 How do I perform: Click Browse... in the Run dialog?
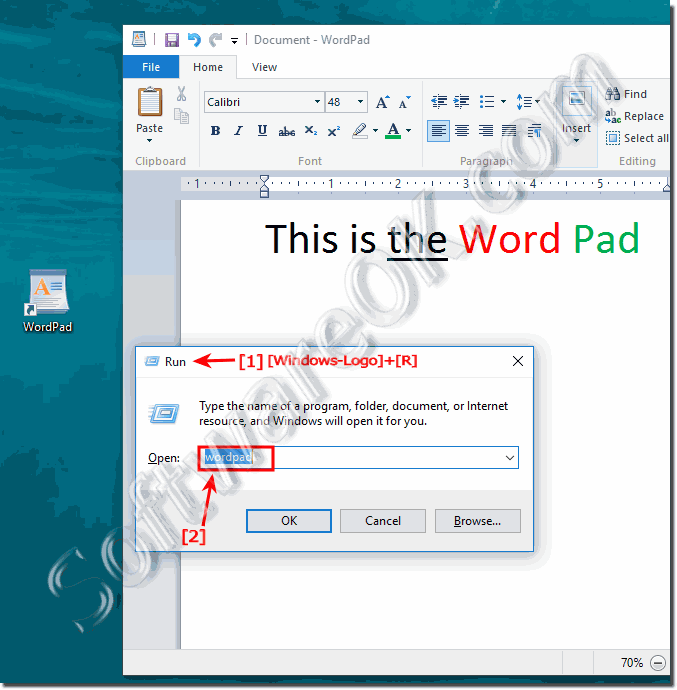click(478, 521)
